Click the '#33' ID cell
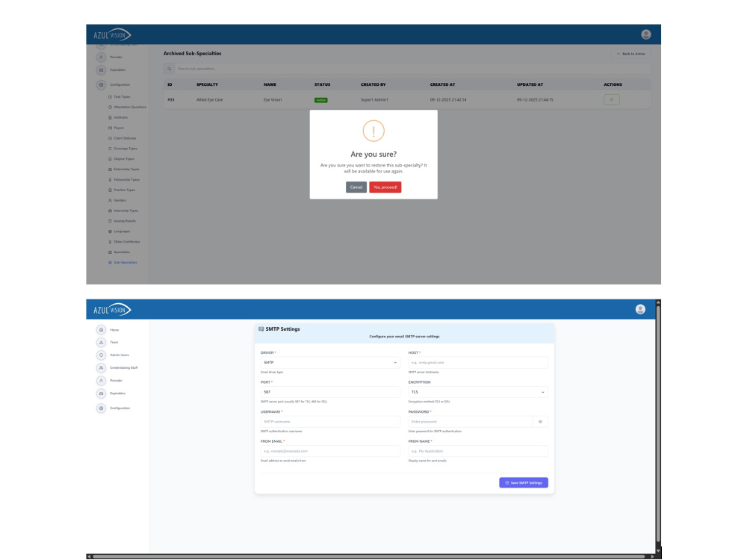Image resolution: width=747 pixels, height=560 pixels. pyautogui.click(x=171, y=100)
